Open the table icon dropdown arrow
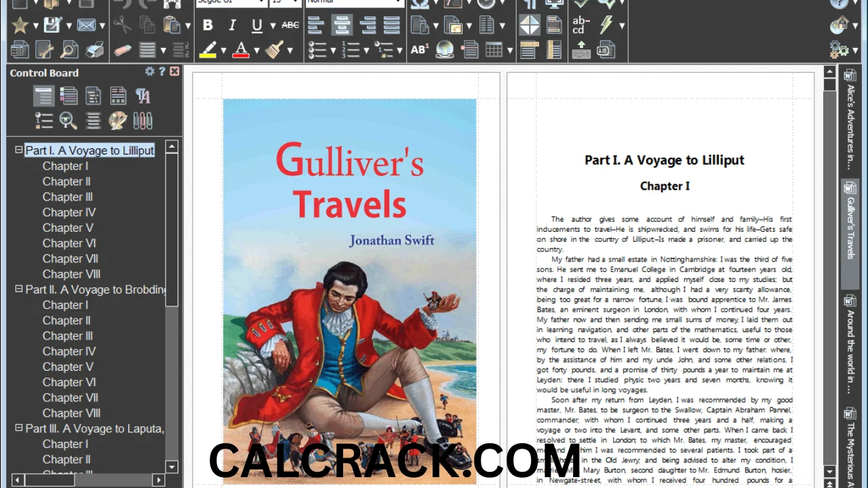The image size is (868, 488). click(509, 50)
